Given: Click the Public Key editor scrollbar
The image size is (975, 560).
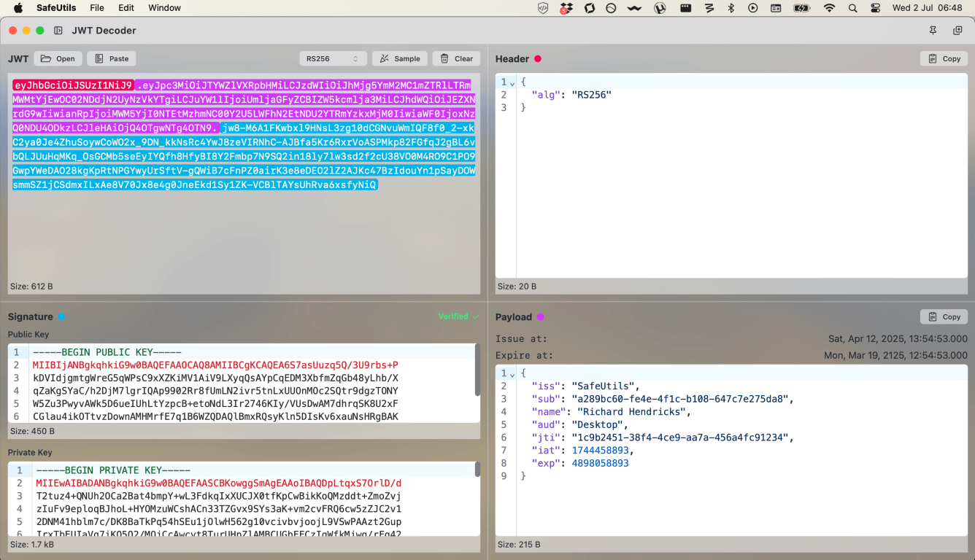Looking at the screenshot, I should (477, 369).
